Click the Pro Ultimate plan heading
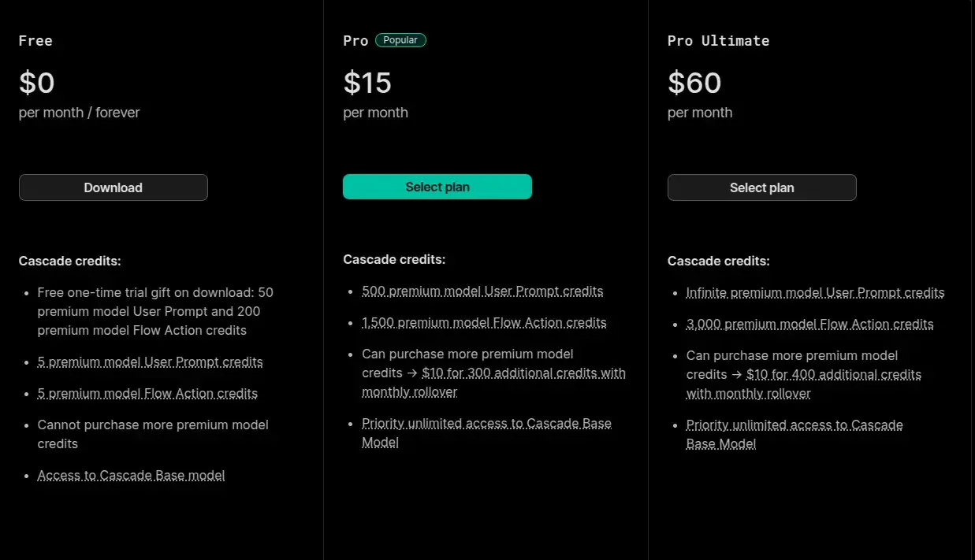 click(718, 41)
